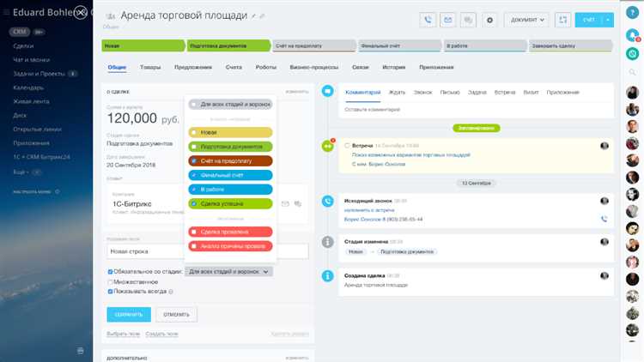Open Сделки in the left sidebar
The width and height of the screenshot is (644, 362).
23,46
